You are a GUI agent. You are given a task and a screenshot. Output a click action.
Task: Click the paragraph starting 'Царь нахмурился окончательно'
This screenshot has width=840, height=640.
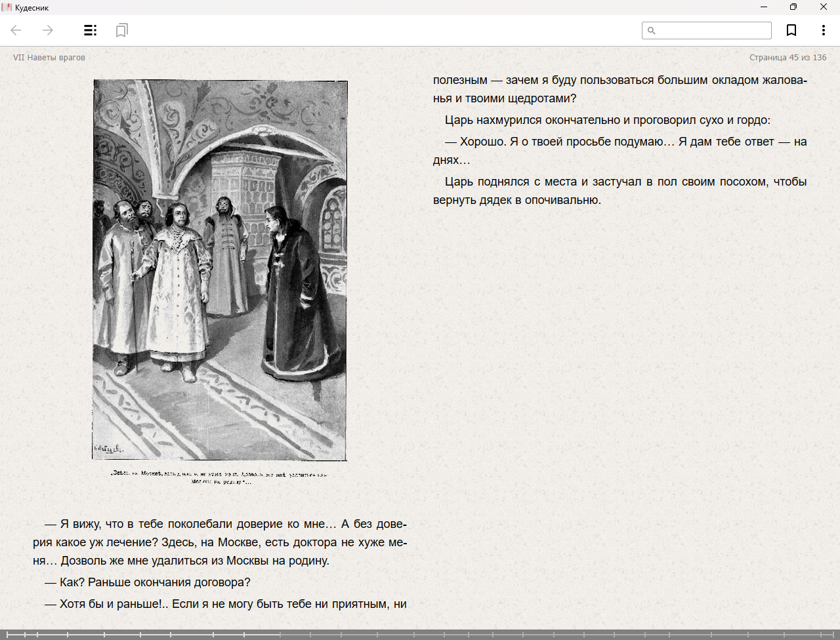point(607,120)
